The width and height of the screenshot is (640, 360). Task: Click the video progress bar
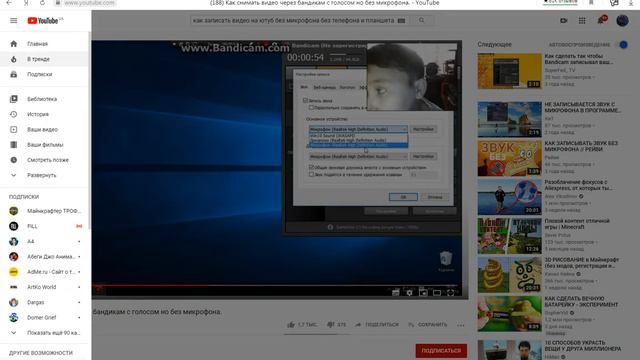[x=277, y=285]
